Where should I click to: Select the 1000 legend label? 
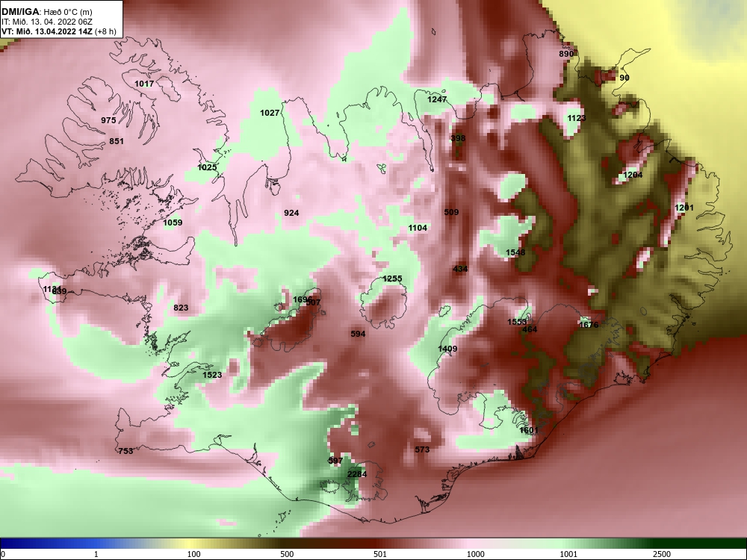475,554
